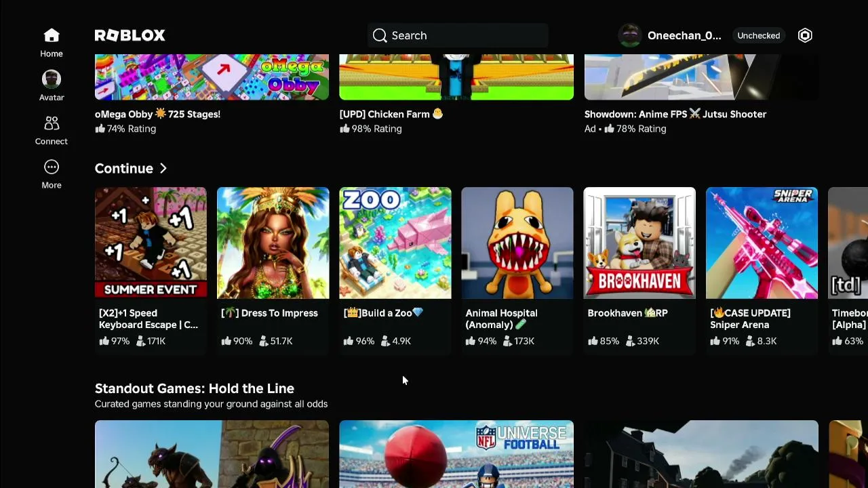Image resolution: width=868 pixels, height=488 pixels.
Task: Open the user profile avatar picture
Action: click(x=630, y=35)
